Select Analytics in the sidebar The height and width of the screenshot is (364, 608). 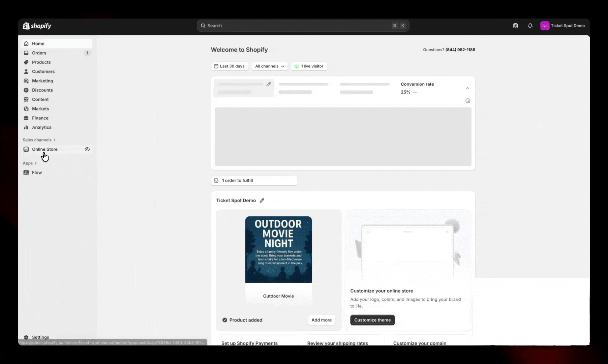click(41, 127)
